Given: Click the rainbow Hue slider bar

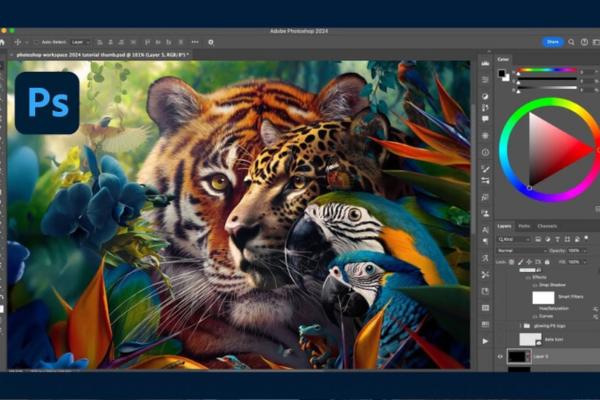Looking at the screenshot, I should pos(547,70).
